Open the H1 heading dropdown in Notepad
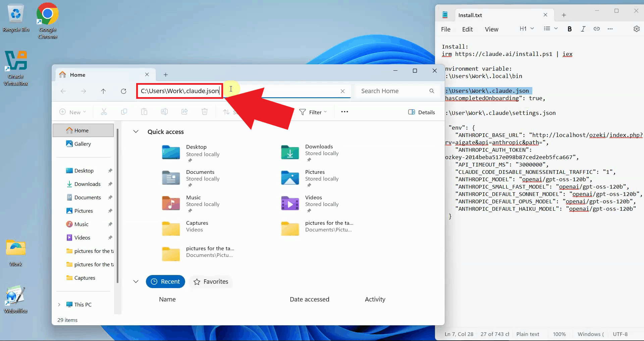This screenshot has width=644, height=341. [526, 29]
